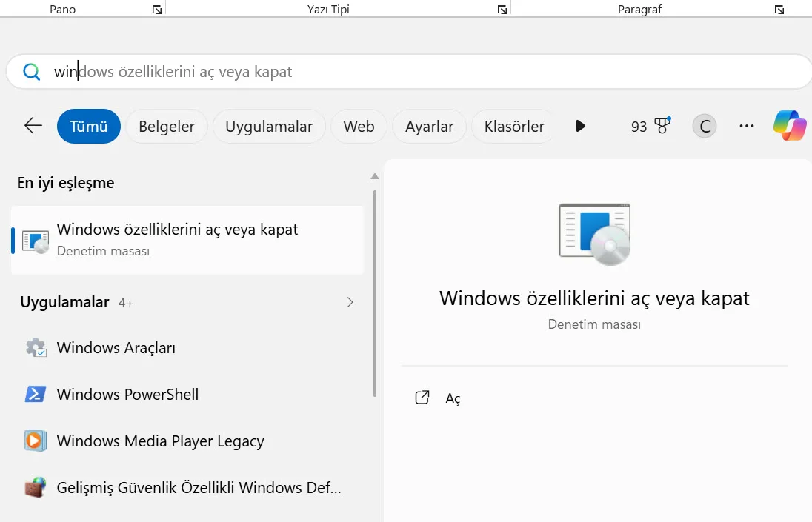The height and width of the screenshot is (522, 812).
Task: Open the account menu via the C avatar
Action: coord(703,126)
